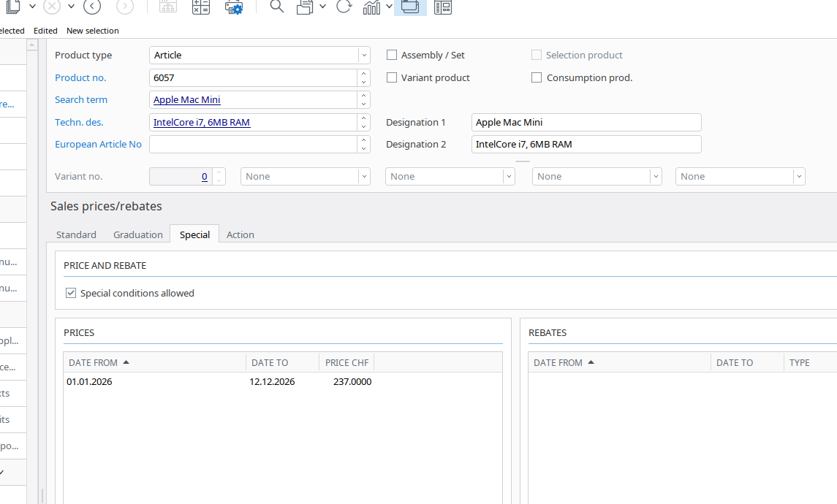Enable the Assembly / Set checkbox
The height and width of the screenshot is (504, 837).
click(x=392, y=55)
